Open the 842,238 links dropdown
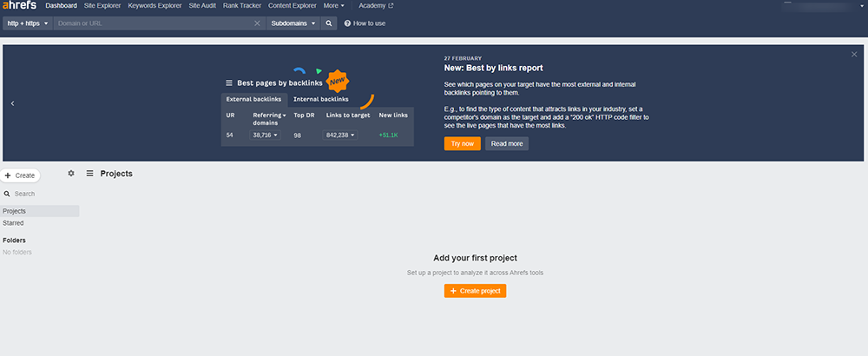 340,135
